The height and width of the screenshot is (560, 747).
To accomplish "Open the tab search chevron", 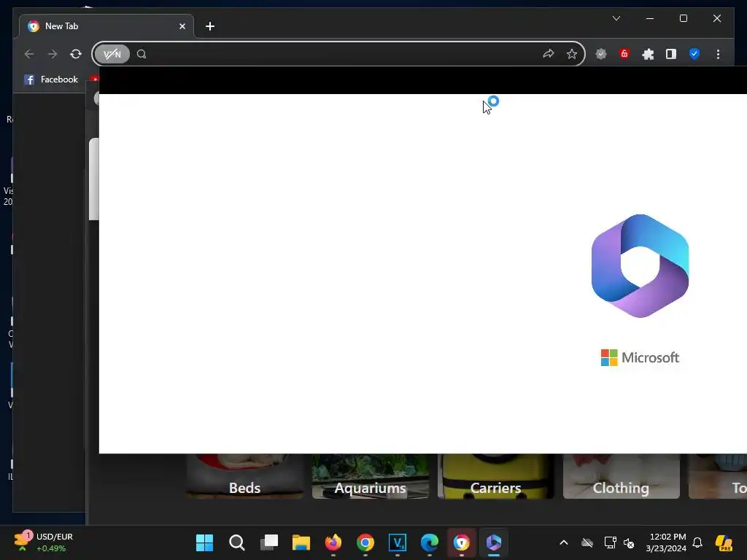I will pos(616,18).
